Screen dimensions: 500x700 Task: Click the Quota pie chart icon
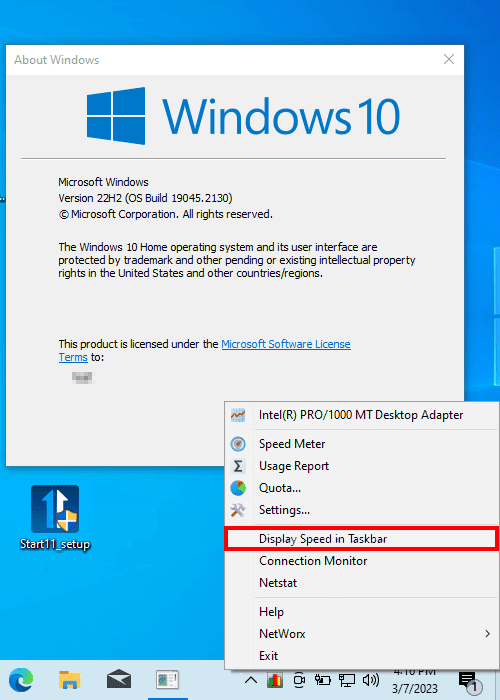[x=238, y=488]
